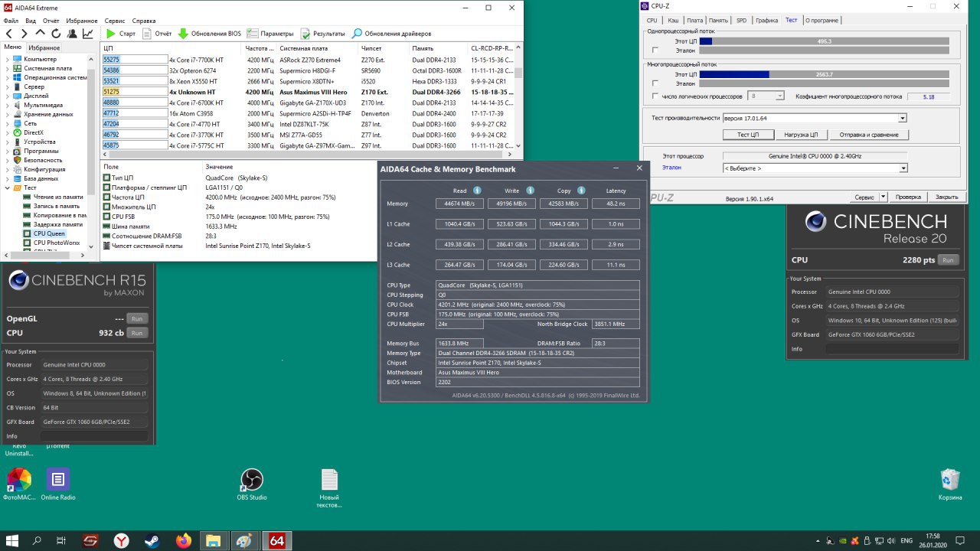The width and height of the screenshot is (980, 551).
Task: Open Yandex browser from the taskbar
Action: pos(121,540)
